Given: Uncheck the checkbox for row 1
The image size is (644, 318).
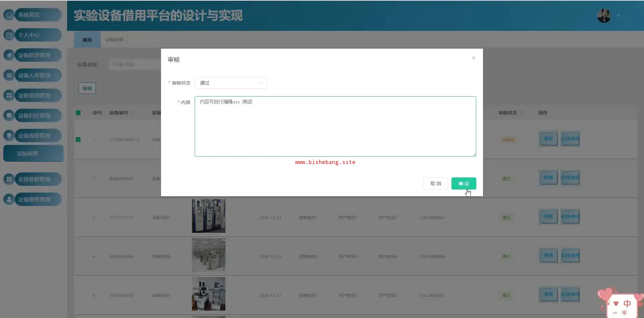Looking at the screenshot, I should point(78,140).
